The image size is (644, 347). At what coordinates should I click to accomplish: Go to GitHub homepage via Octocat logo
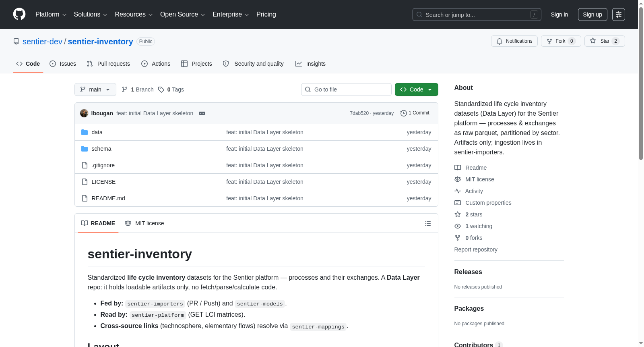click(x=19, y=15)
